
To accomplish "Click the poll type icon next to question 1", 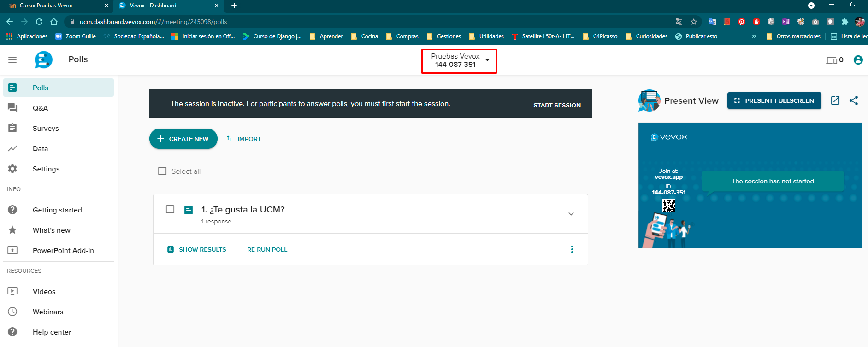I will click(x=189, y=210).
